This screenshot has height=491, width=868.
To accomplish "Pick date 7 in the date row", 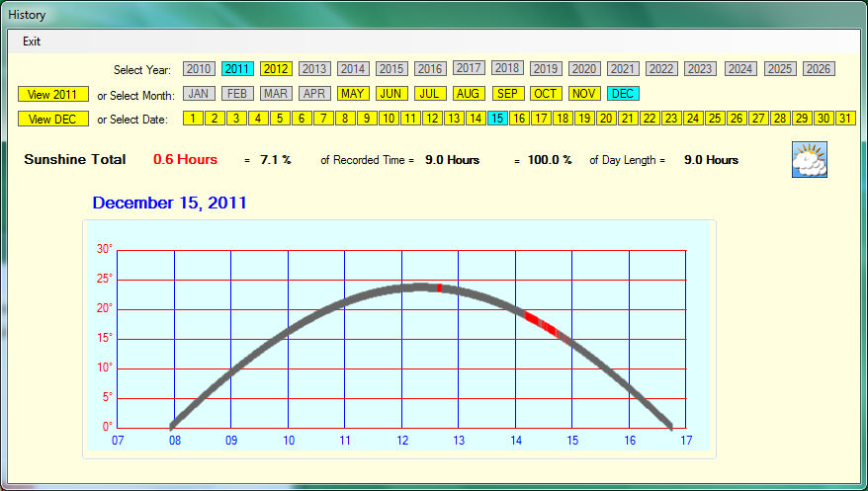I will (324, 118).
